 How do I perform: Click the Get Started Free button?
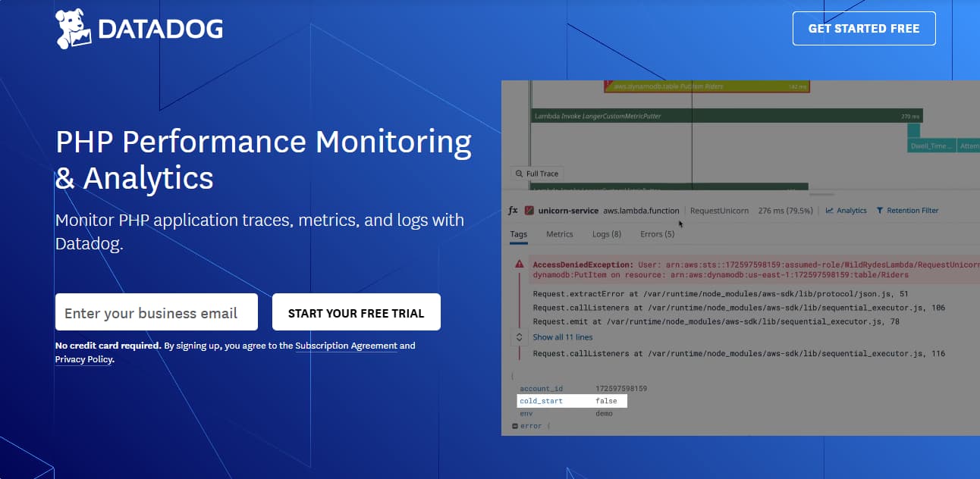(x=863, y=29)
